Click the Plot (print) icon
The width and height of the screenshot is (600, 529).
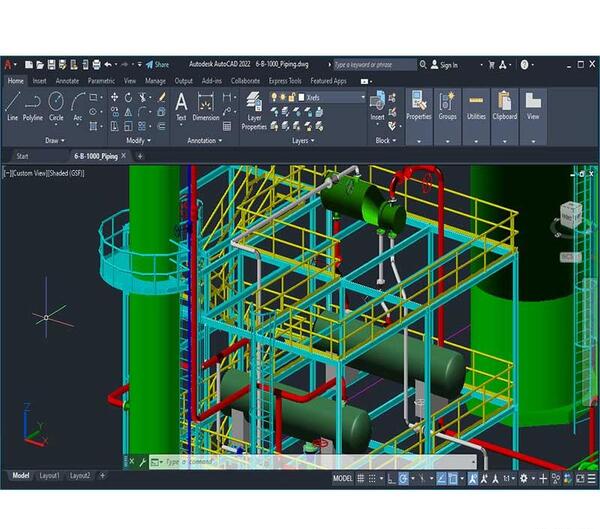click(96, 64)
